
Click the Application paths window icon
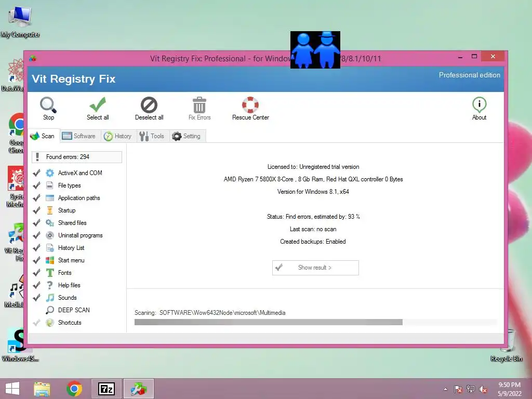(50, 198)
